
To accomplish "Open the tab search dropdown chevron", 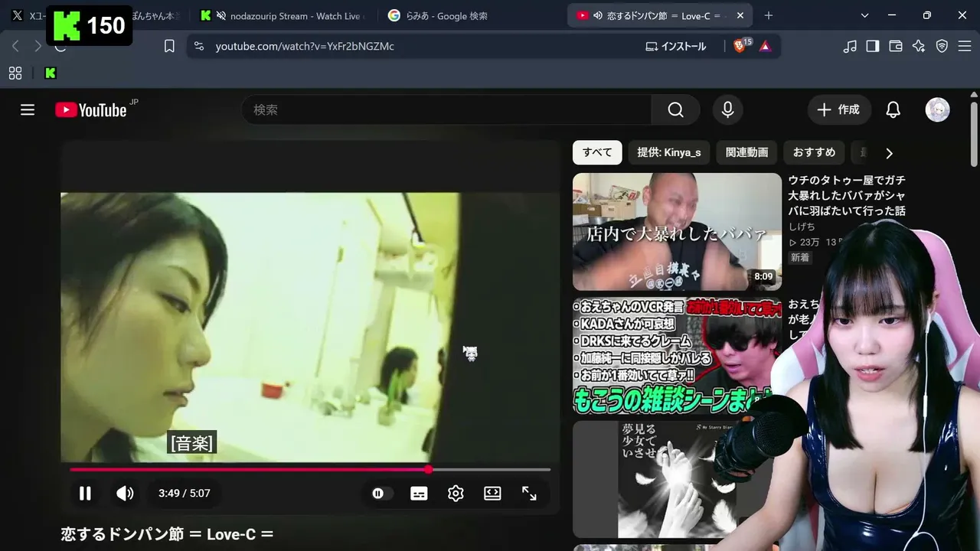I will (864, 15).
